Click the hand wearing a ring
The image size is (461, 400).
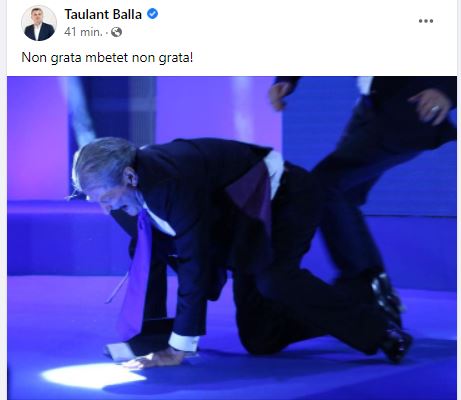(x=430, y=106)
